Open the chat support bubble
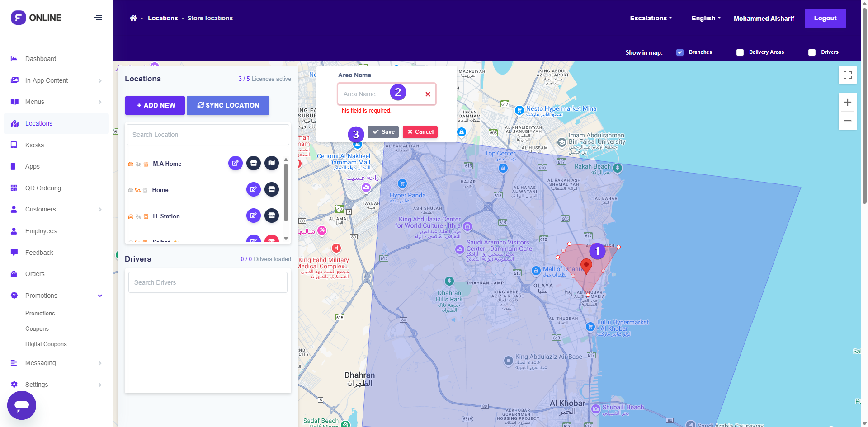 coord(22,405)
